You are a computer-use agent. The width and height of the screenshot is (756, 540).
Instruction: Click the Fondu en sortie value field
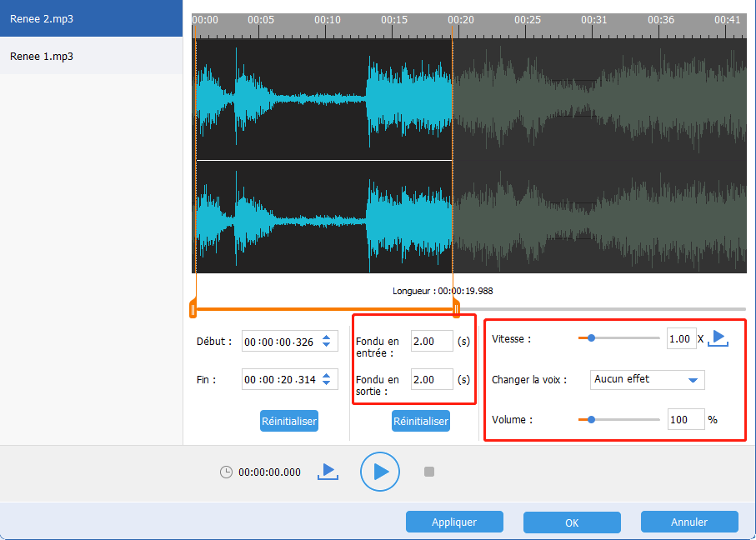coord(432,379)
